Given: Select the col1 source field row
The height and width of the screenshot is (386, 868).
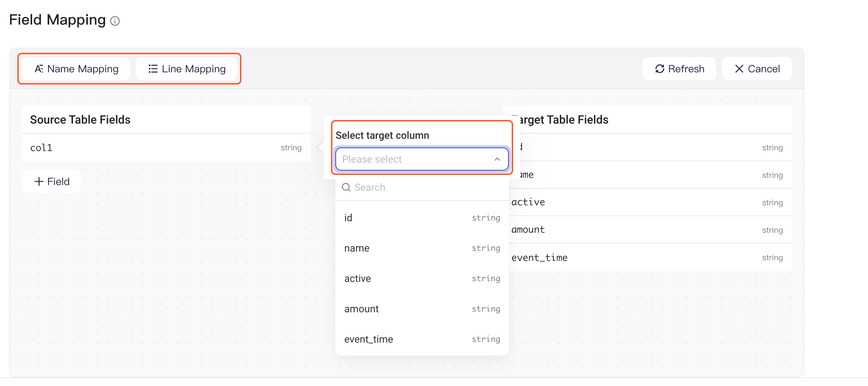Looking at the screenshot, I should [166, 147].
